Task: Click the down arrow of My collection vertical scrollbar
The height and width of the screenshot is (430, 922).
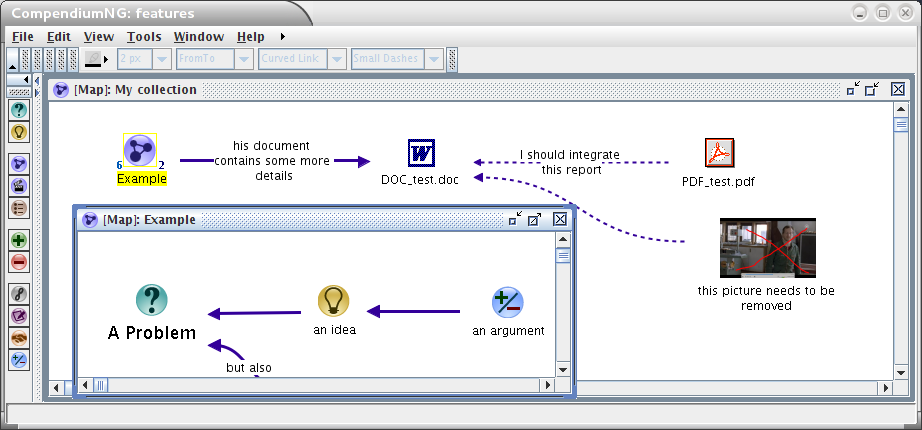Action: tap(900, 372)
